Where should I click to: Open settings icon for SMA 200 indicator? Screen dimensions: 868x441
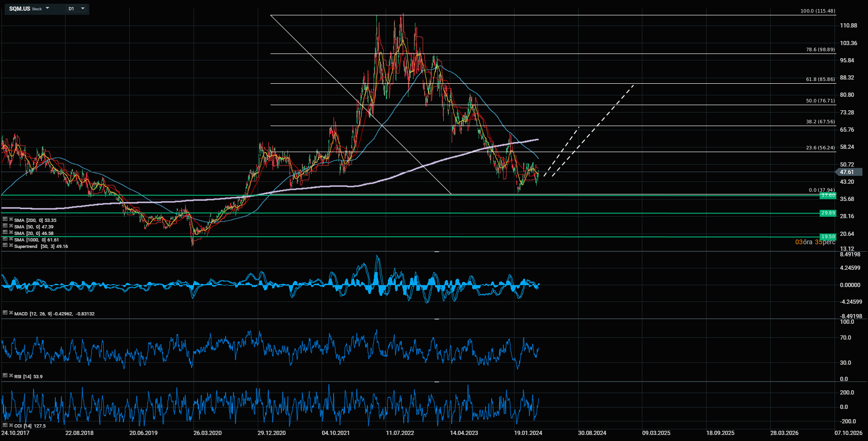tap(5, 219)
